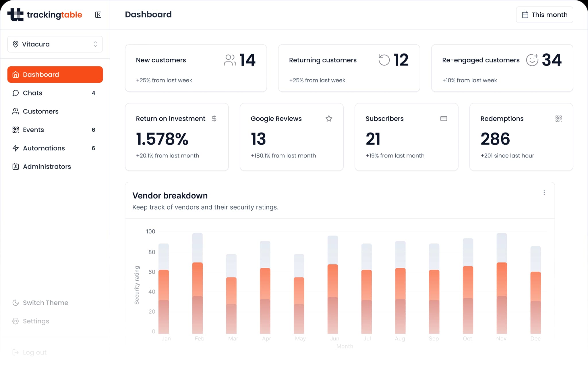Click the Automations lightning bolt icon
This screenshot has height=368, width=588.
coord(16,148)
